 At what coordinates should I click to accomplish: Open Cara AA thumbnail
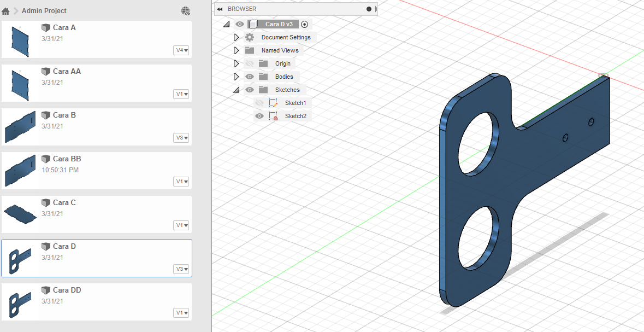click(20, 83)
